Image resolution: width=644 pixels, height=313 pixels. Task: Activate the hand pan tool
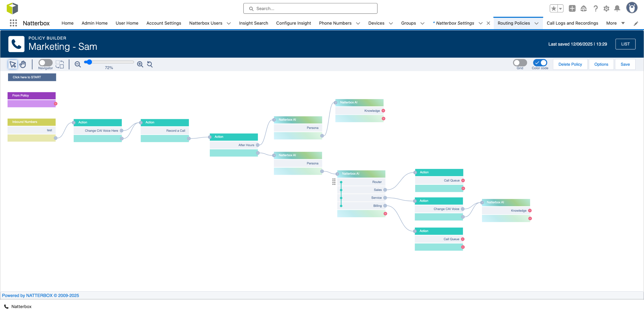click(23, 64)
